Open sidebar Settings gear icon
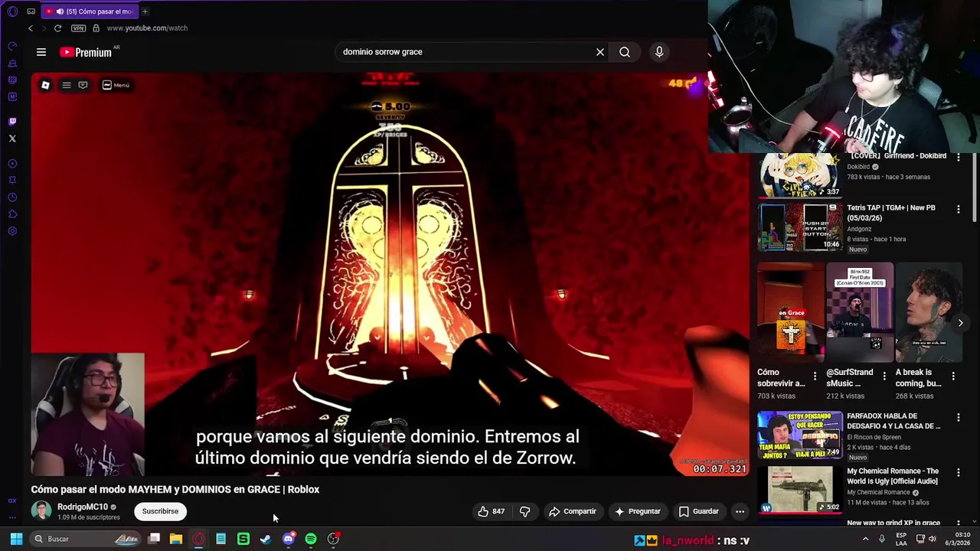This screenshot has width=980, height=551. tap(12, 231)
